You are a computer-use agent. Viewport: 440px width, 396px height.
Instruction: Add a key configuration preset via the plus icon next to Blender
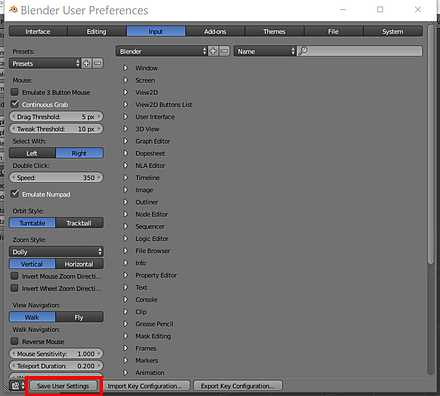click(213, 51)
